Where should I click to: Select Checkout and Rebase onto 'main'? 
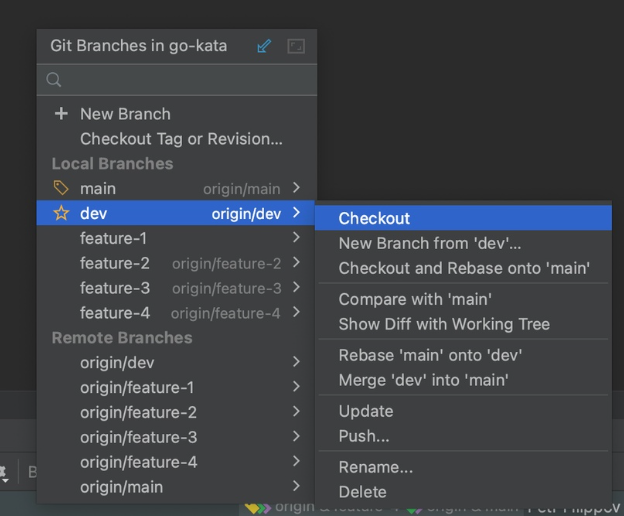point(463,268)
